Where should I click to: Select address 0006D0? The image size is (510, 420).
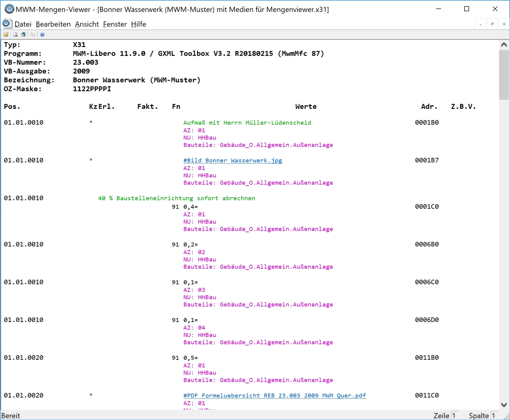point(427,320)
